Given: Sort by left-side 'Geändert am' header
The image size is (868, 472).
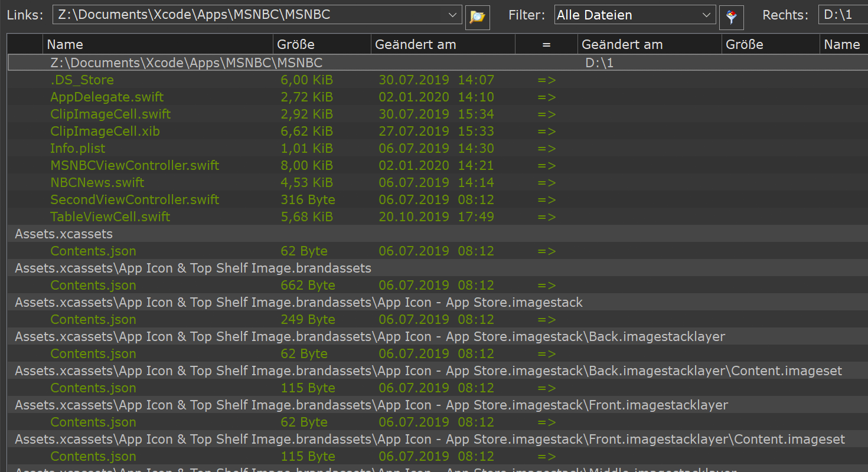Looking at the screenshot, I should pyautogui.click(x=443, y=44).
